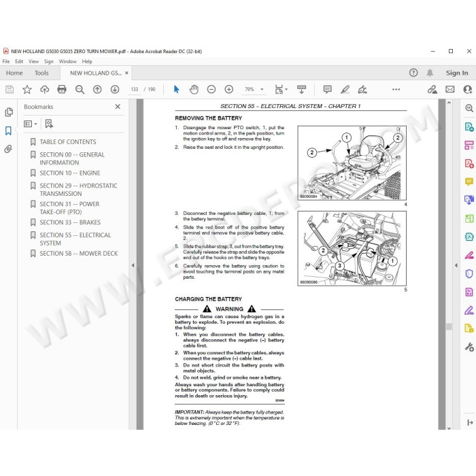Print the document
Screen dimensions: 476x476
[62, 89]
